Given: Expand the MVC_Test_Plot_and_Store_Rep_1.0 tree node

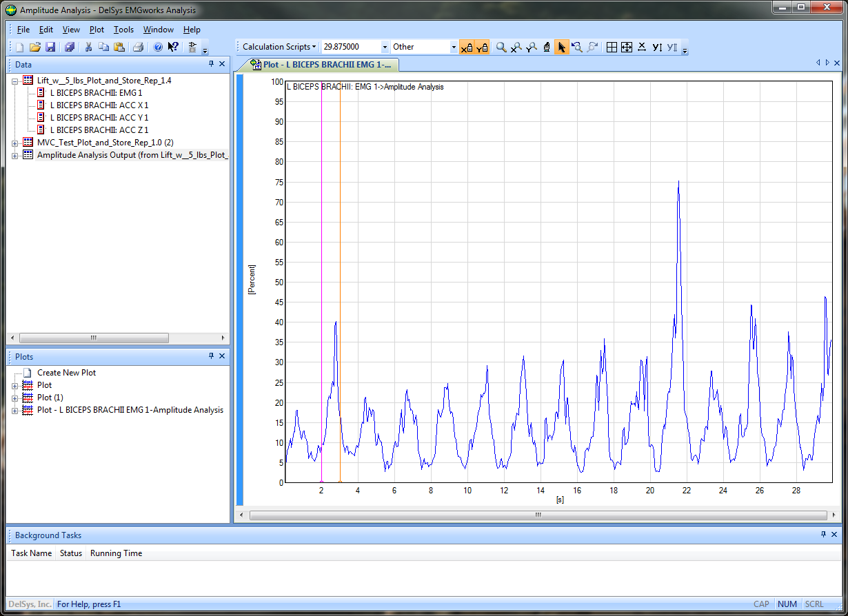Looking at the screenshot, I should pyautogui.click(x=15, y=143).
